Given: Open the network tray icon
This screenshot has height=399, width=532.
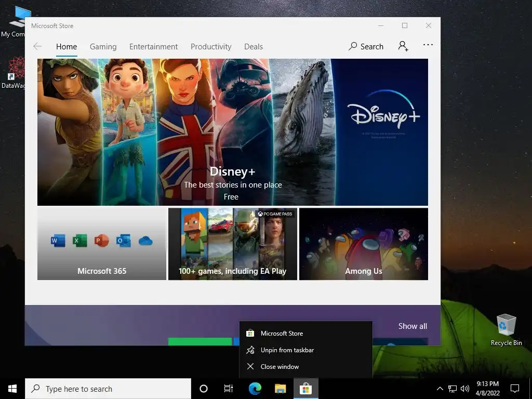Looking at the screenshot, I should pos(453,389).
